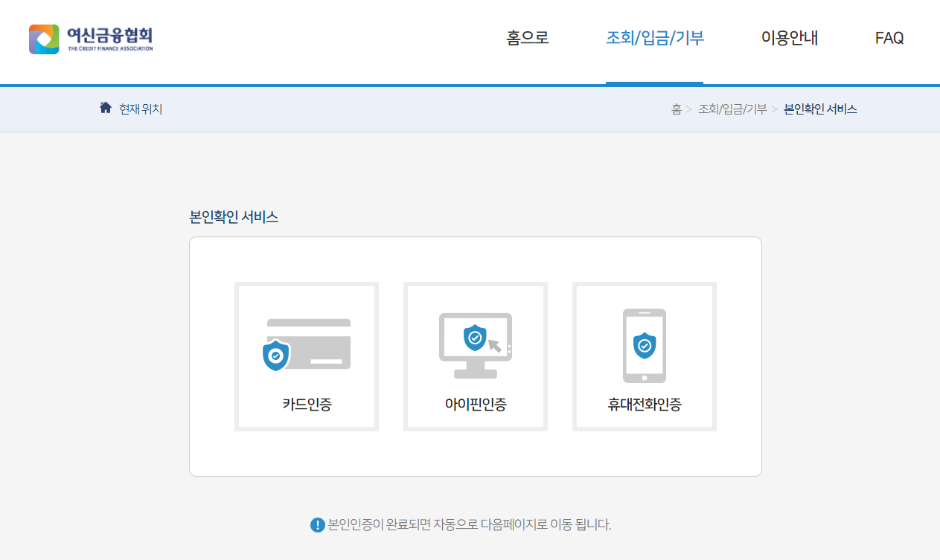Choose i-PIN verification via the 아이핀인증 panel
The width and height of the screenshot is (940, 560).
[475, 356]
